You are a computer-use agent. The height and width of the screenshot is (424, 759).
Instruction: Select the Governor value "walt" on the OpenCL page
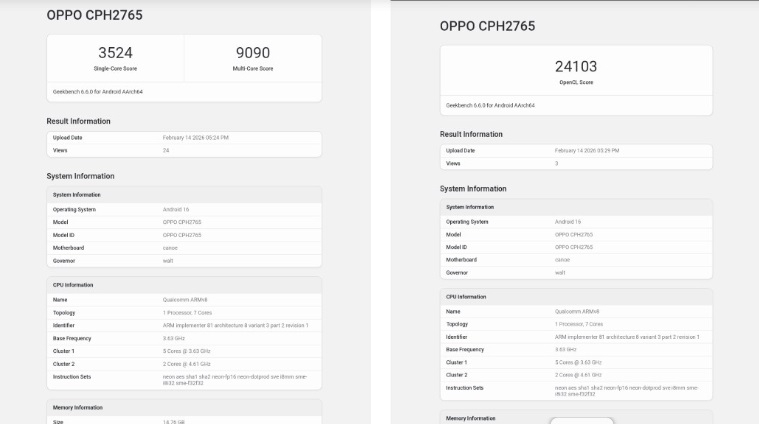coord(560,273)
